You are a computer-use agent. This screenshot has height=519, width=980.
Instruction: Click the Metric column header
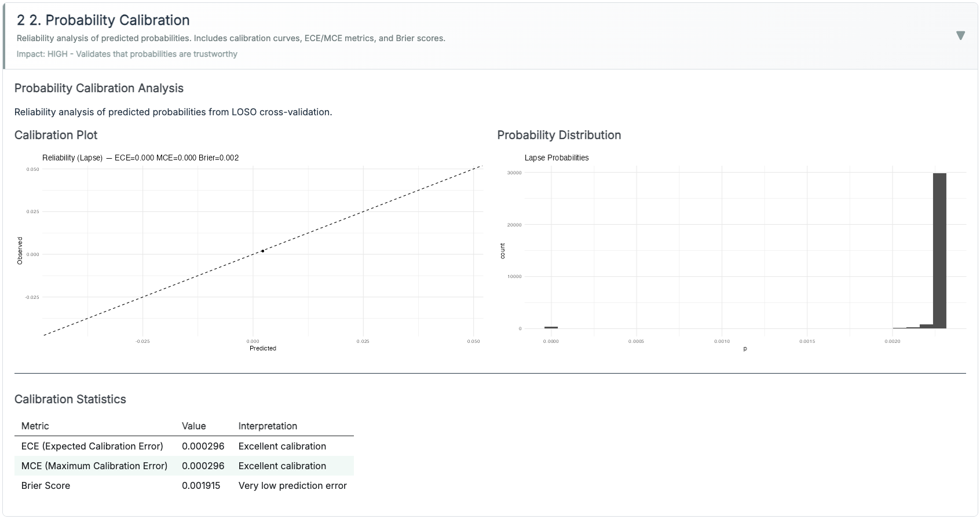(35, 426)
